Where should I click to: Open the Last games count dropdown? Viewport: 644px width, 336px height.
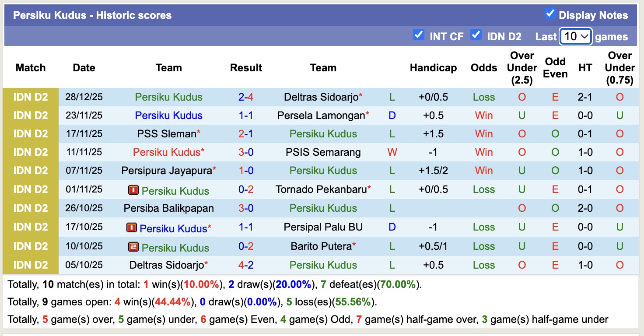tap(575, 36)
